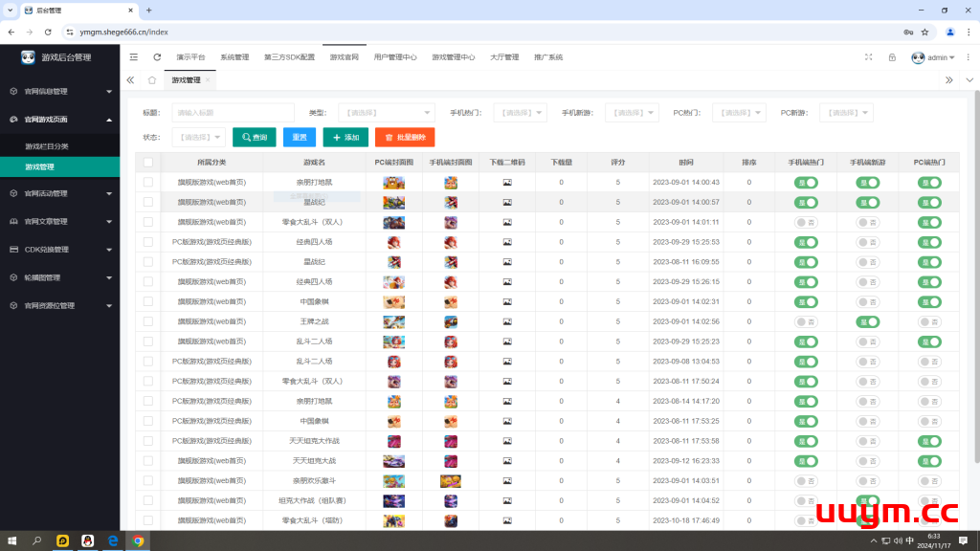Screen dimensions: 980x551
Task: Expand the admin user menu
Action: point(933,57)
